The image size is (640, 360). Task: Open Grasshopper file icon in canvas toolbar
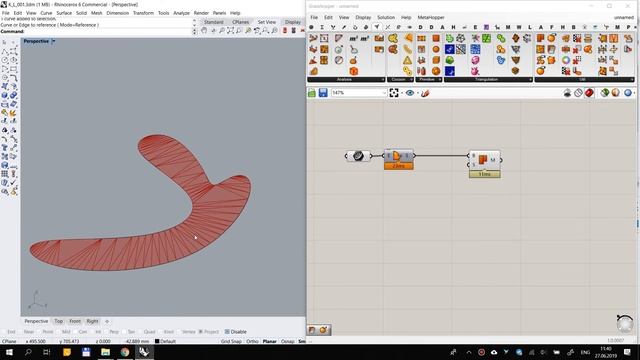click(312, 93)
